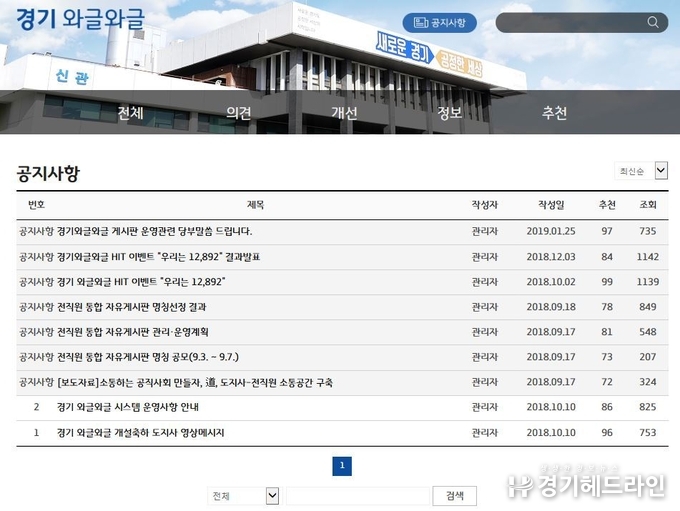Open the 공지사항 button in the header
The height and width of the screenshot is (511, 680).
click(439, 23)
